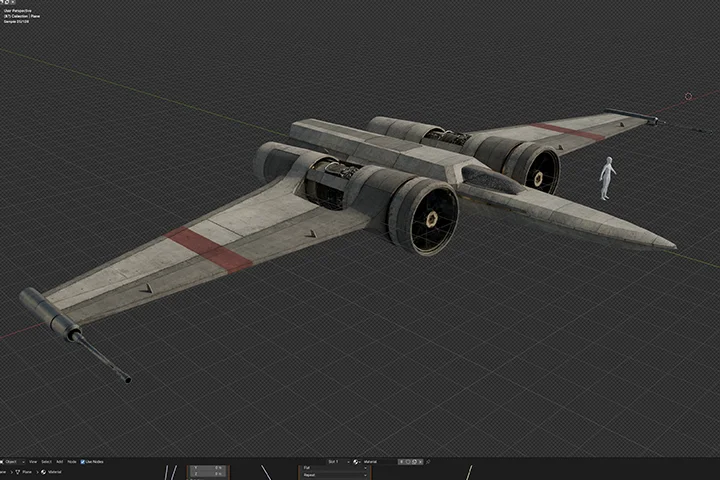Toggle the pin icon next to the material
720x480 pixels.
click(x=428, y=462)
